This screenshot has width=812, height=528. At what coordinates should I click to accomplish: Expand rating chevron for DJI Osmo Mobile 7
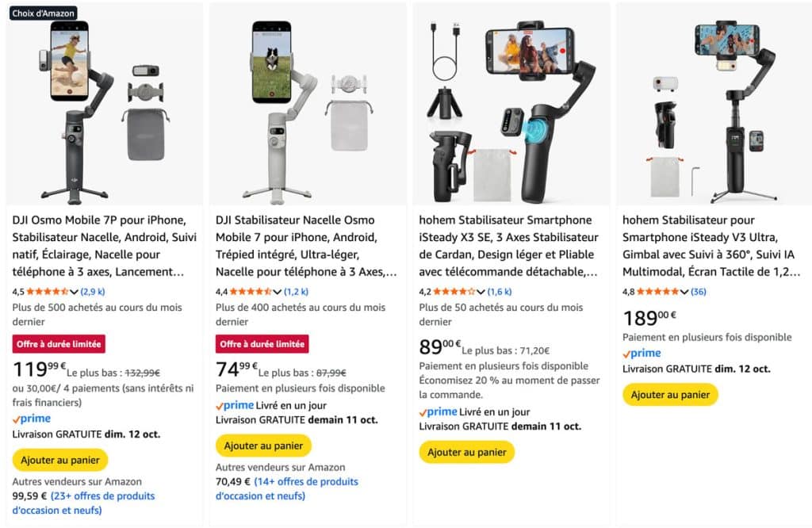pos(278,292)
